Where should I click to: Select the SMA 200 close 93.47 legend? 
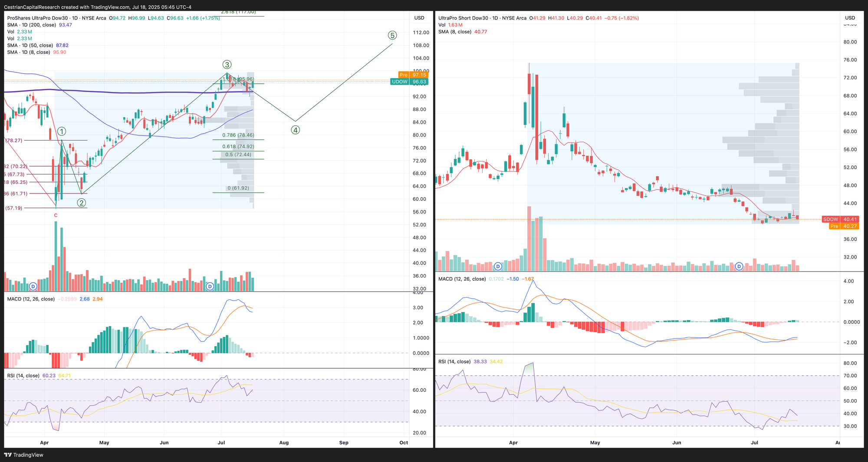[x=39, y=25]
